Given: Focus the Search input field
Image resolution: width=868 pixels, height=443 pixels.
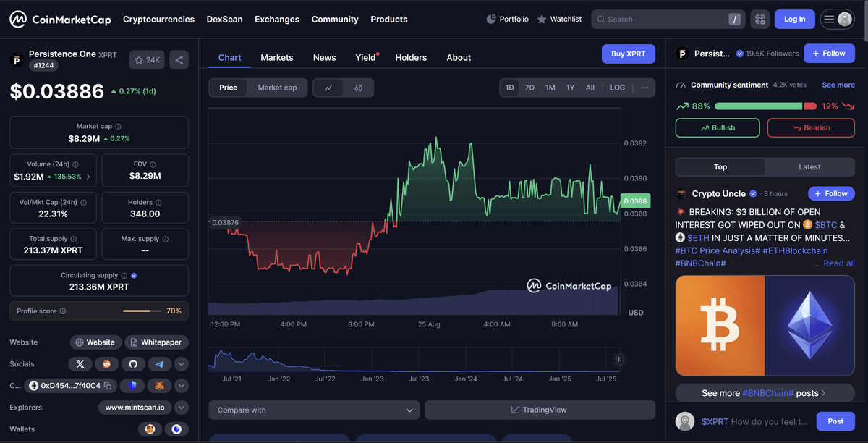Looking at the screenshot, I should point(667,20).
